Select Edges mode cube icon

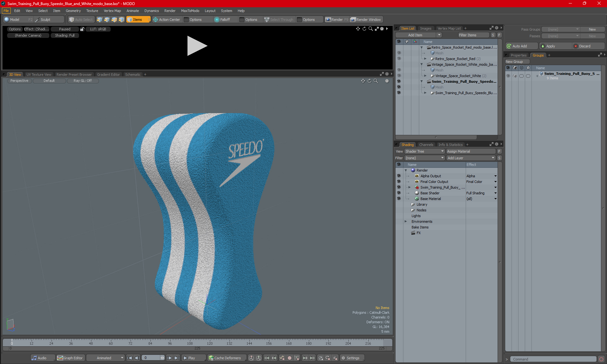pyautogui.click(x=107, y=20)
